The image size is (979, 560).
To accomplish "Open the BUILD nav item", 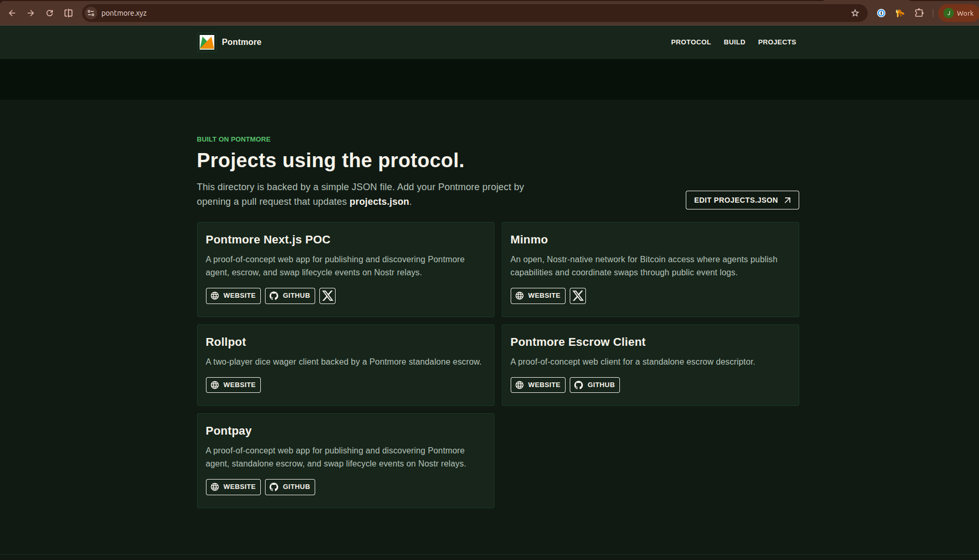I will (x=734, y=42).
